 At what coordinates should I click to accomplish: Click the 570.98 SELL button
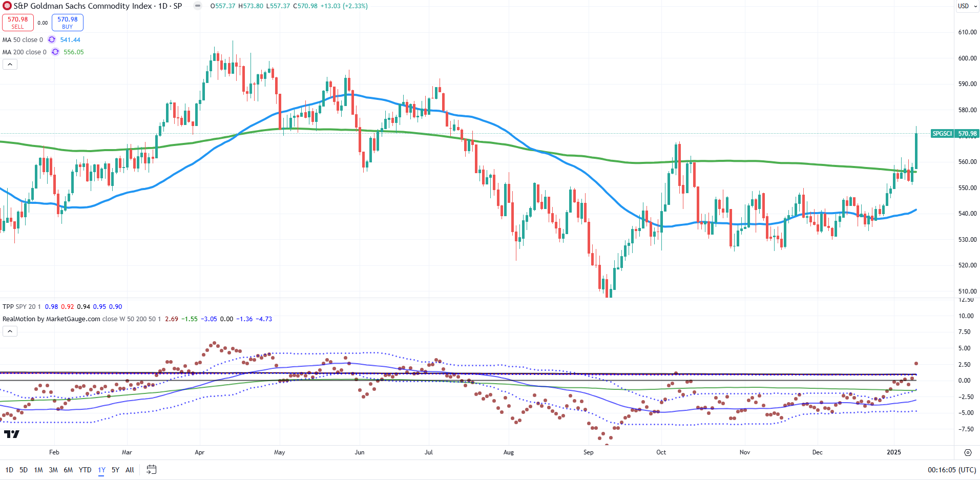[18, 23]
